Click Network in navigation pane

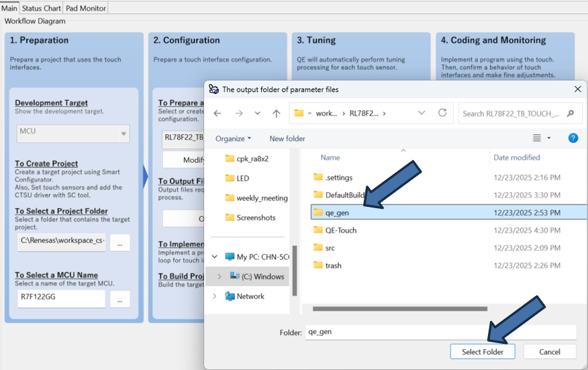(x=250, y=296)
